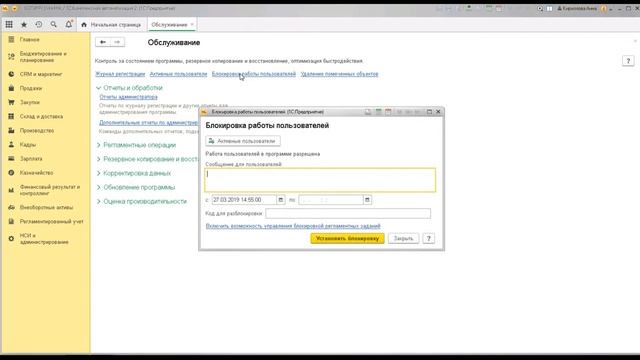Open Журнал регистрации link

click(120, 74)
